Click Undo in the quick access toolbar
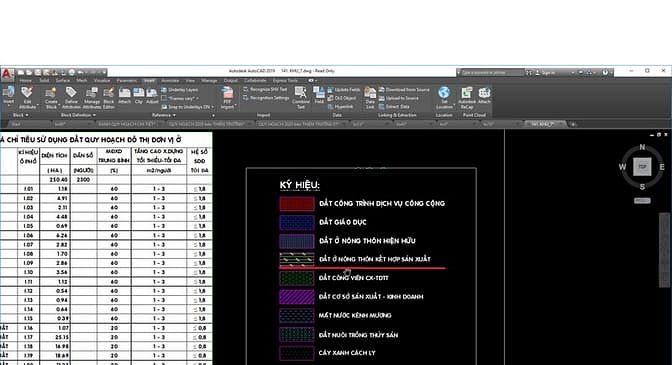The width and height of the screenshot is (672, 365). (x=81, y=72)
